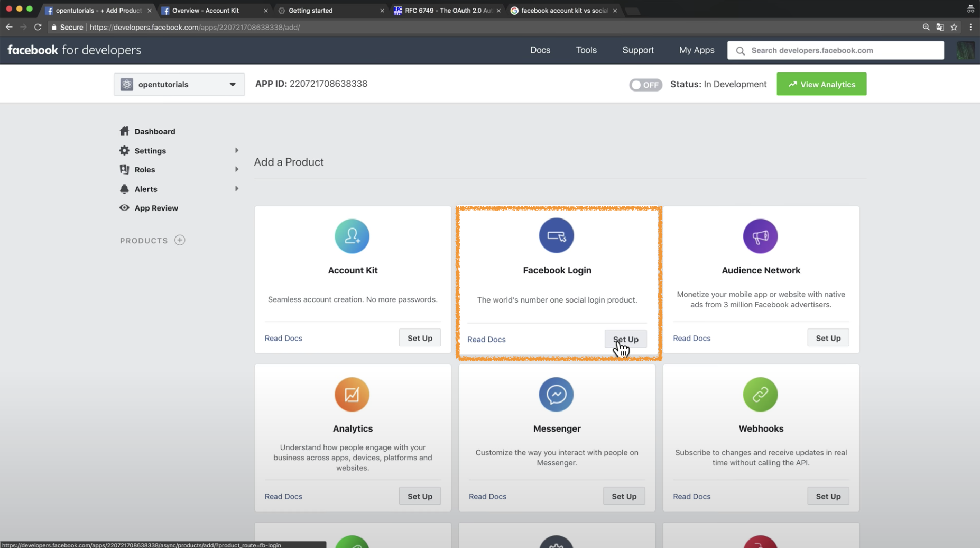Read Docs for Audience Network
This screenshot has width=980, height=548.
691,338
